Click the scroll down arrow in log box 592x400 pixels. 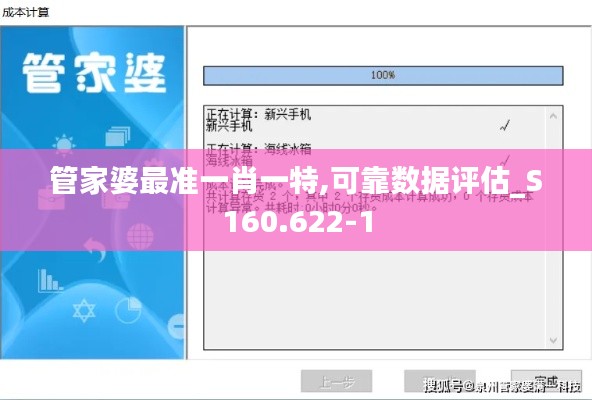(553, 340)
